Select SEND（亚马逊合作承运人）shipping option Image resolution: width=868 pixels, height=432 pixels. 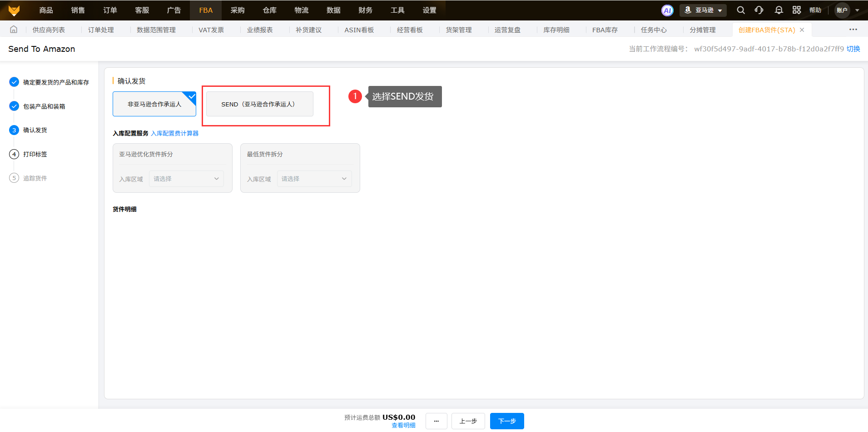[260, 104]
